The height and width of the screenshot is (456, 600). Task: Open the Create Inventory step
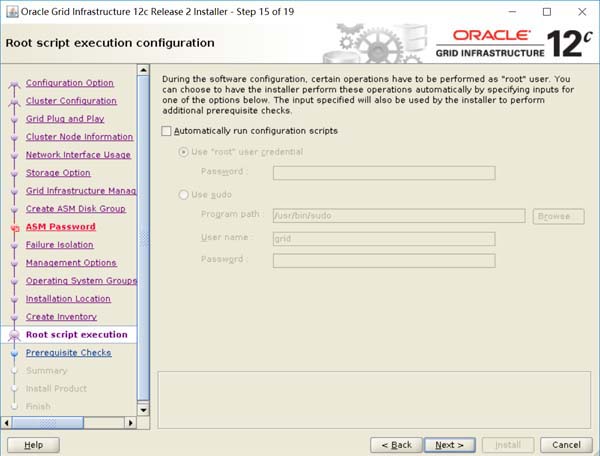61,317
